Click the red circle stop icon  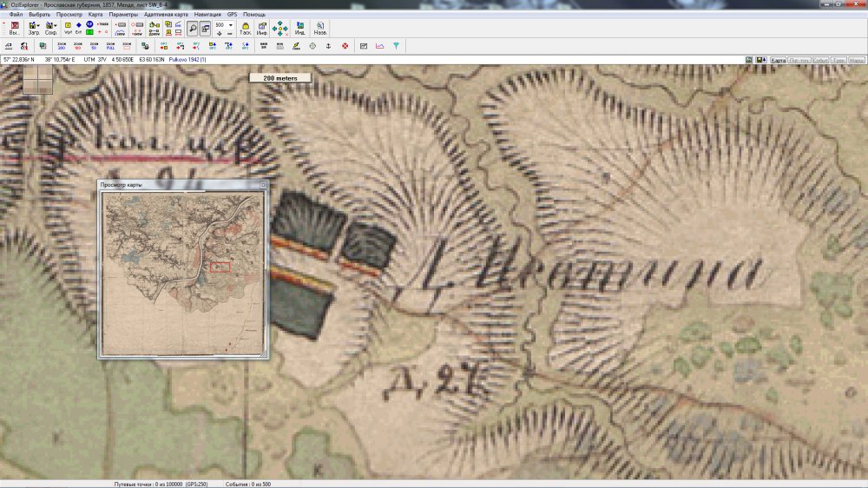coord(345,45)
